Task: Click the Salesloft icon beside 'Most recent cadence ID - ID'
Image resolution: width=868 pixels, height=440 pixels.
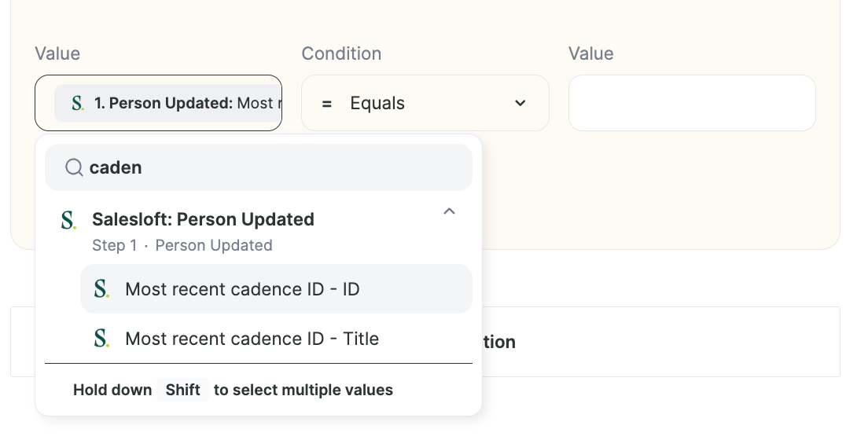Action: [101, 289]
